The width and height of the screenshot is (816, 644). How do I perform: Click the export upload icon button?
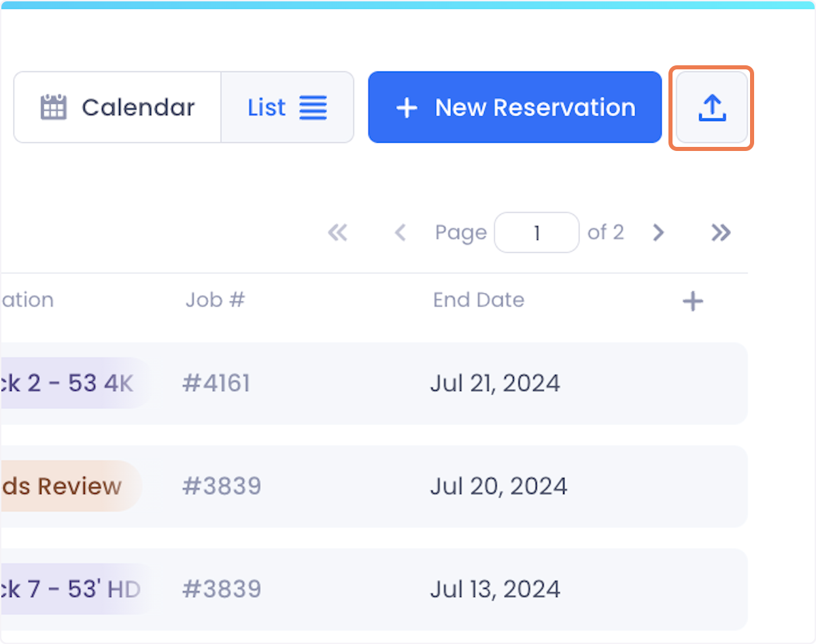click(711, 107)
